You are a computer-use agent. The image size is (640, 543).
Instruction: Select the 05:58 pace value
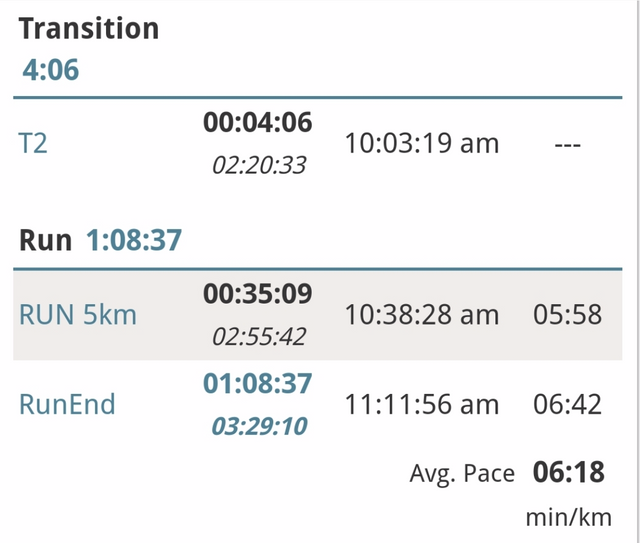pos(566,315)
